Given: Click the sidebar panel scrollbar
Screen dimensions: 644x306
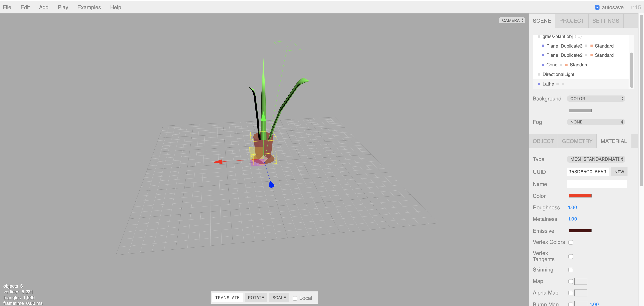Looking at the screenshot, I should [x=641, y=100].
